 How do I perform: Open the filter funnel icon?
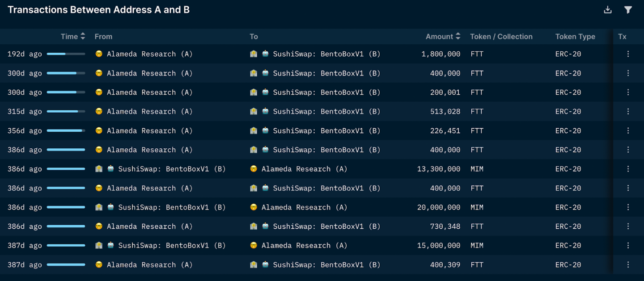(x=628, y=10)
